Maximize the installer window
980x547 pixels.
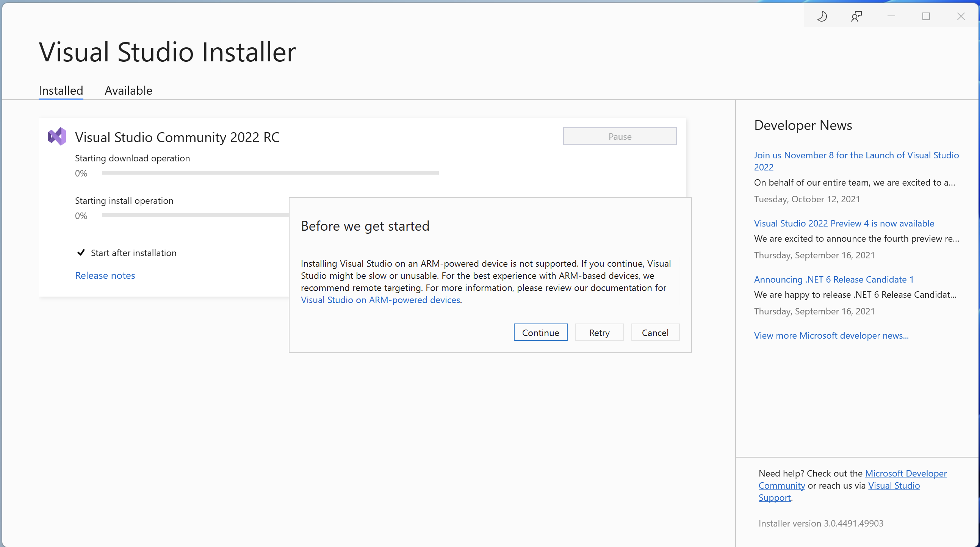pyautogui.click(x=926, y=16)
